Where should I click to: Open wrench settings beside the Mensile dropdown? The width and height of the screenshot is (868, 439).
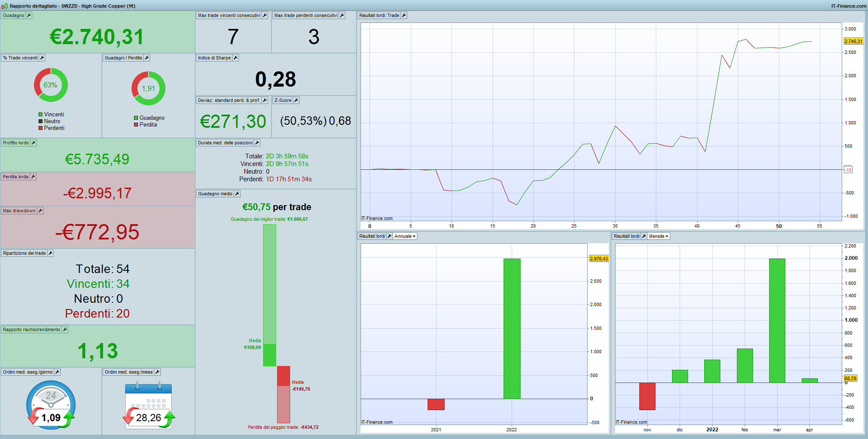pyautogui.click(x=644, y=236)
